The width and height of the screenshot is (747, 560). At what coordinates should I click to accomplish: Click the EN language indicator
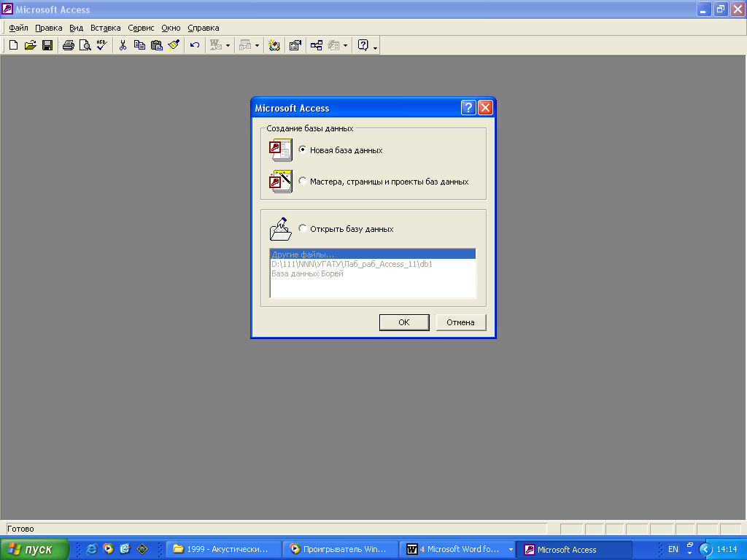(x=673, y=549)
